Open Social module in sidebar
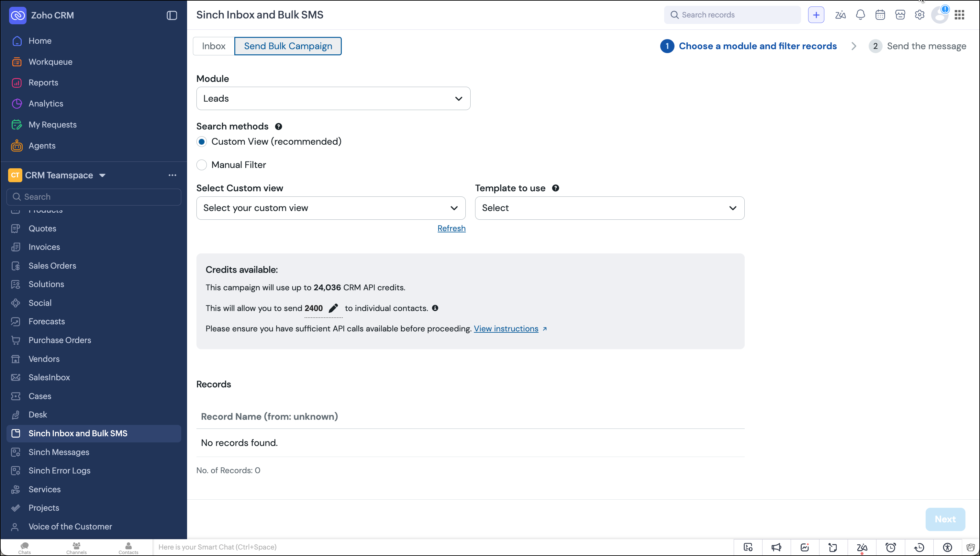This screenshot has width=980, height=556. click(x=40, y=303)
